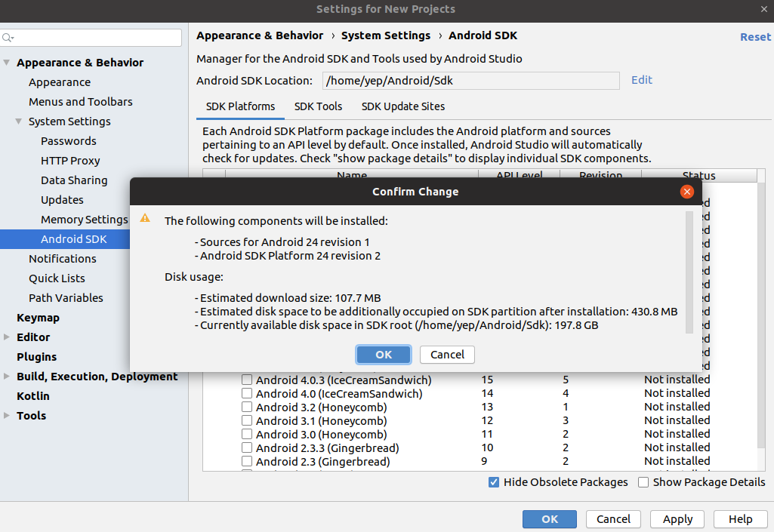Collapse Appearance & Behavior tree node
Image resolution: width=774 pixels, height=532 pixels.
point(6,63)
